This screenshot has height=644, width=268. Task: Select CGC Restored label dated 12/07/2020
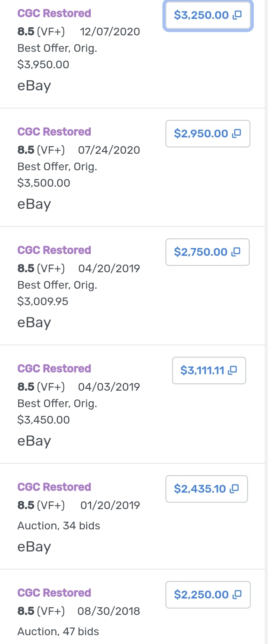point(54,13)
